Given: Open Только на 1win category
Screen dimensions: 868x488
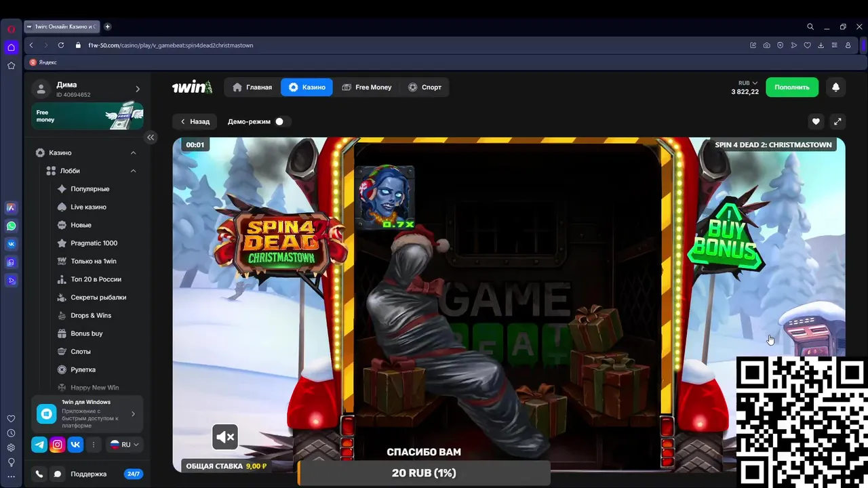Looking at the screenshot, I should pyautogui.click(x=94, y=261).
